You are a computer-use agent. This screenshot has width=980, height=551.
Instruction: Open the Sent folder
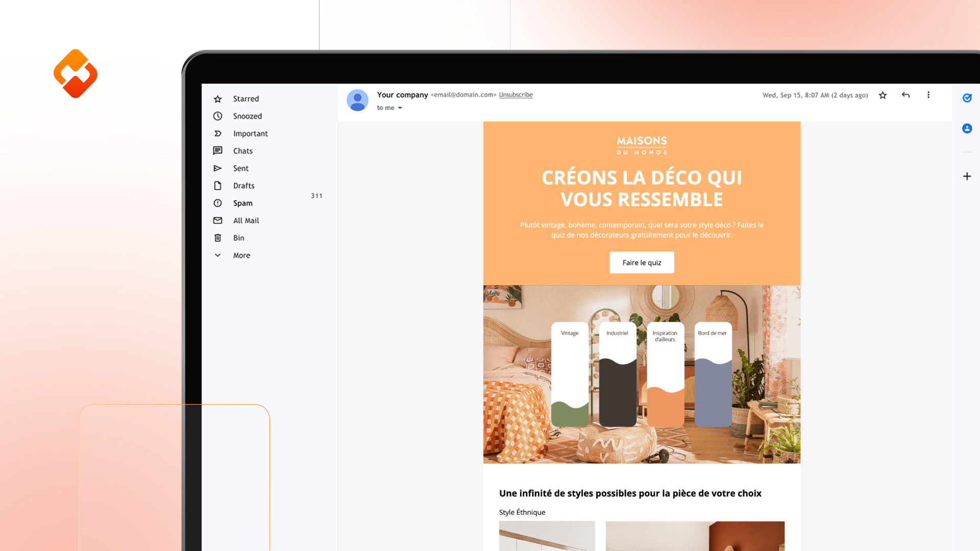pyautogui.click(x=241, y=168)
